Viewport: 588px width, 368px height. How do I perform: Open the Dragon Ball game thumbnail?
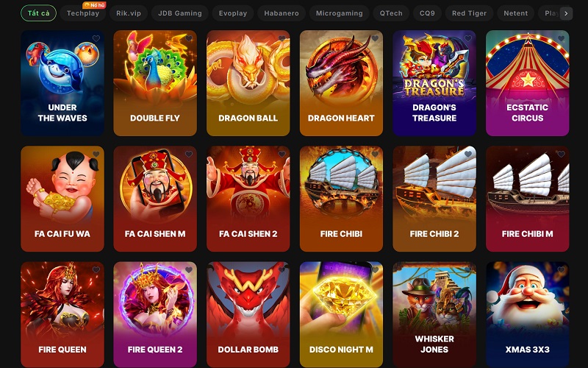(248, 83)
